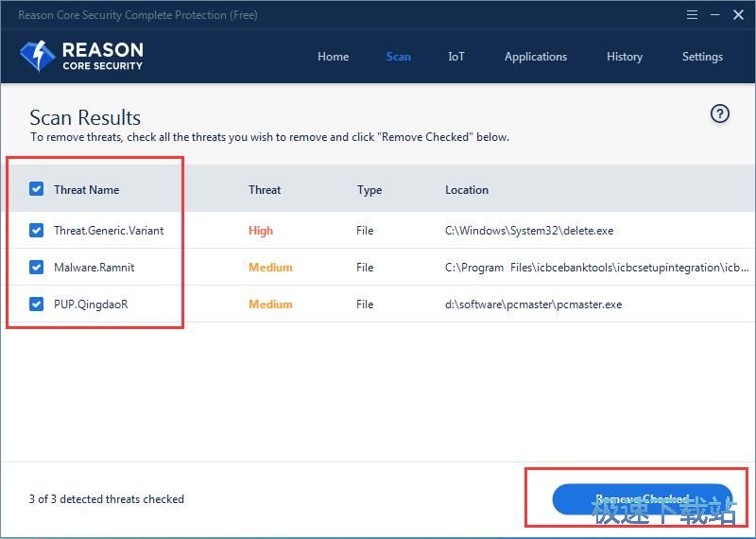Image resolution: width=756 pixels, height=539 pixels.
Task: Click the Reason Core Security shield logo
Action: point(38,57)
